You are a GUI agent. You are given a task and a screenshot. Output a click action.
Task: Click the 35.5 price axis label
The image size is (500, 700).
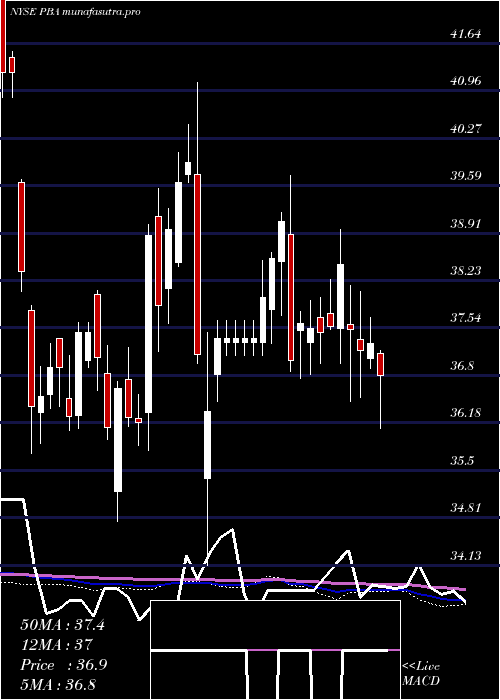[x=462, y=461]
